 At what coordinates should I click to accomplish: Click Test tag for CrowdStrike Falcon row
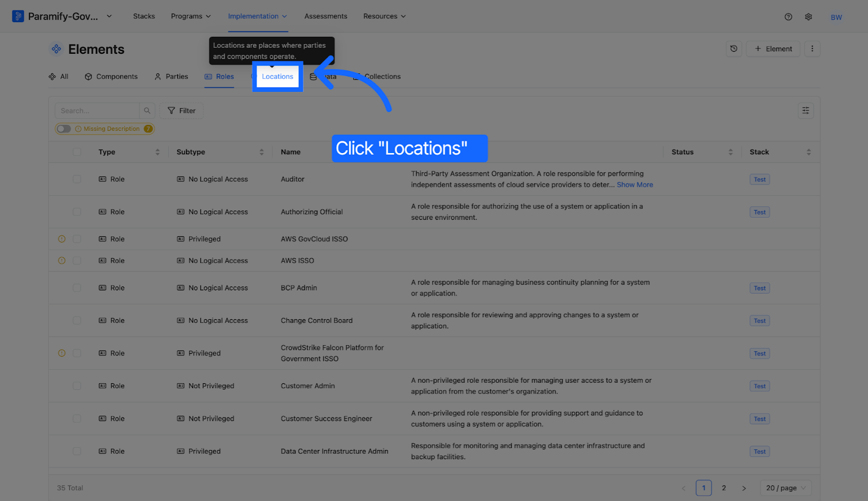click(759, 354)
